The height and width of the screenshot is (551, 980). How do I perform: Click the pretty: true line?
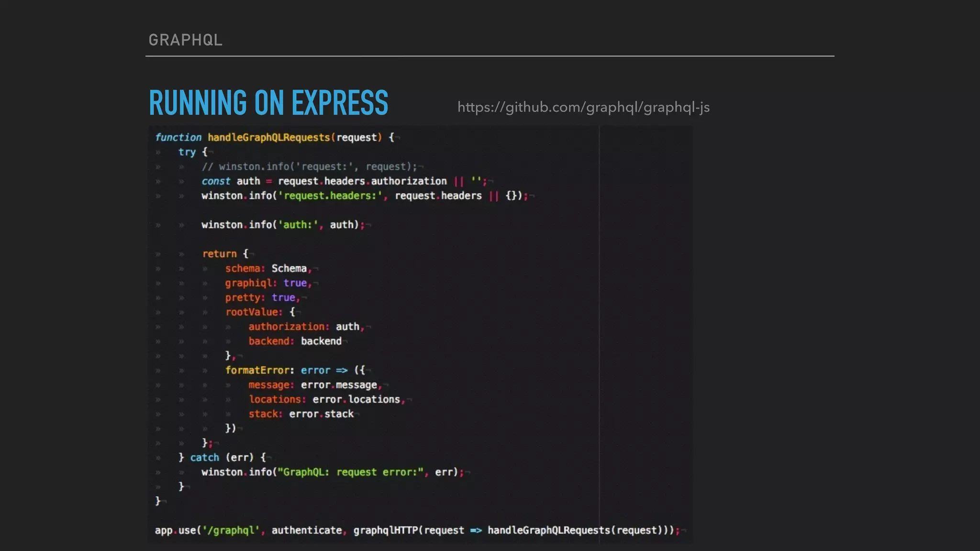[263, 298]
